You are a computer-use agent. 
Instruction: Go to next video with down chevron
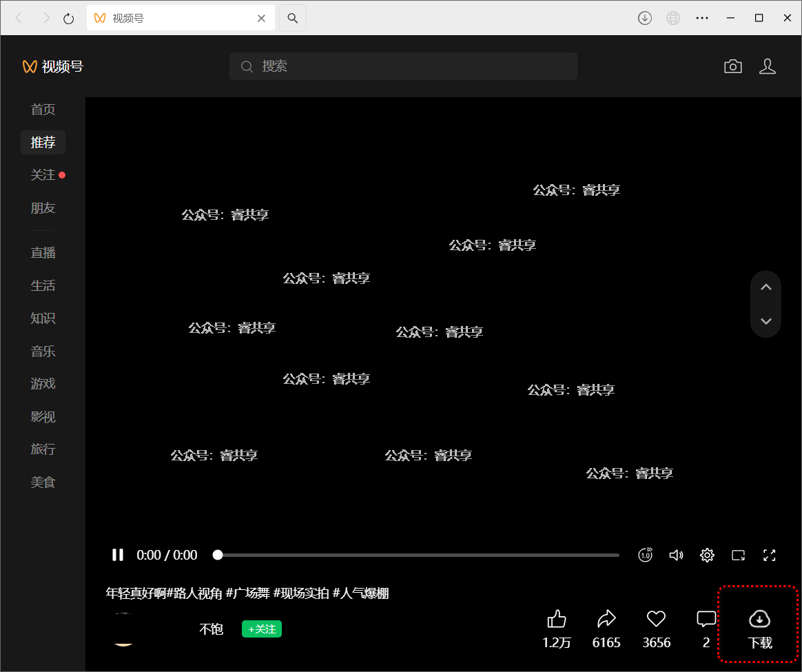765,321
